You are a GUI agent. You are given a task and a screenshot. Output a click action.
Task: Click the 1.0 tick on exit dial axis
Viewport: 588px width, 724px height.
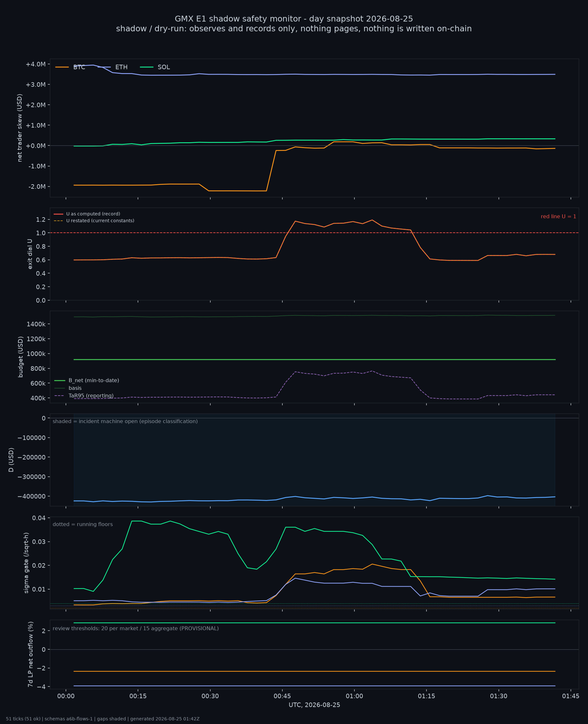(x=41, y=233)
